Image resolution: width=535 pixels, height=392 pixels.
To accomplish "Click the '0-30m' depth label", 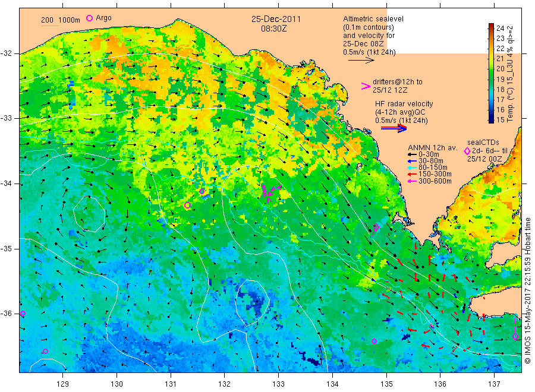I will (x=429, y=154).
